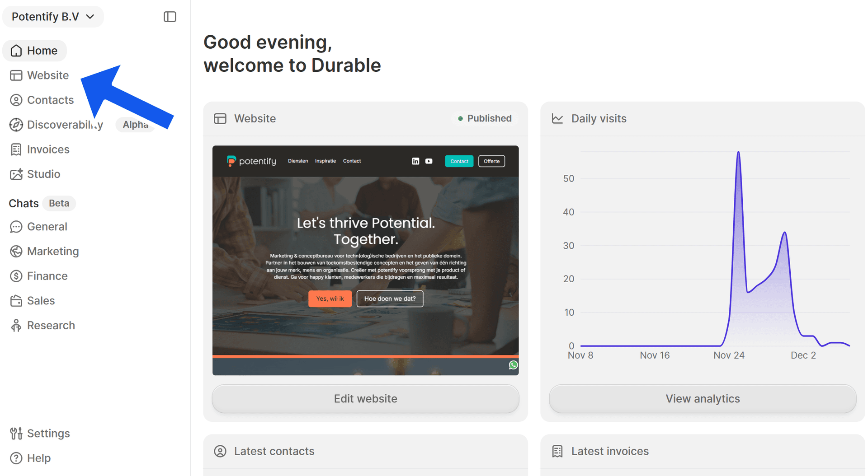The image size is (868, 476).
Task: Click the 'Daily visits' card title
Action: pos(599,119)
